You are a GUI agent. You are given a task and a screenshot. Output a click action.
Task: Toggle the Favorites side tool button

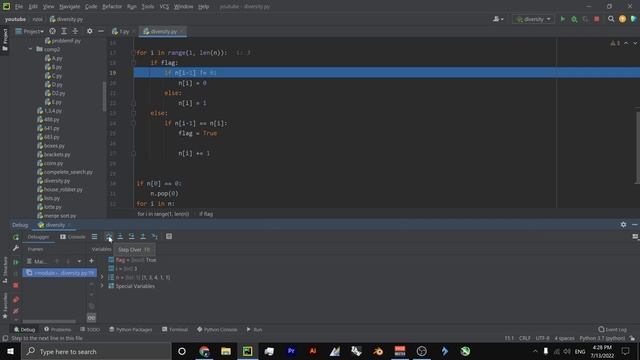5,306
